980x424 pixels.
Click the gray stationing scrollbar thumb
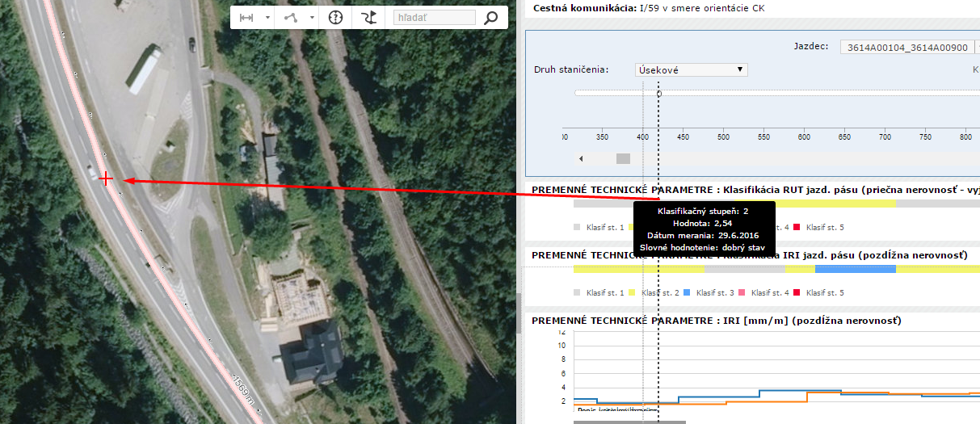click(x=623, y=158)
